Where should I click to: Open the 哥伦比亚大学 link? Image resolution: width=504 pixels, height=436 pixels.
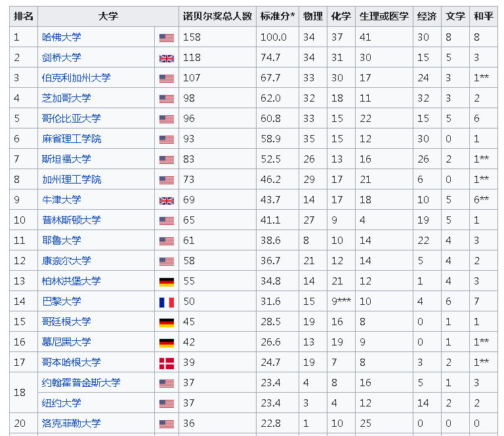(x=72, y=119)
